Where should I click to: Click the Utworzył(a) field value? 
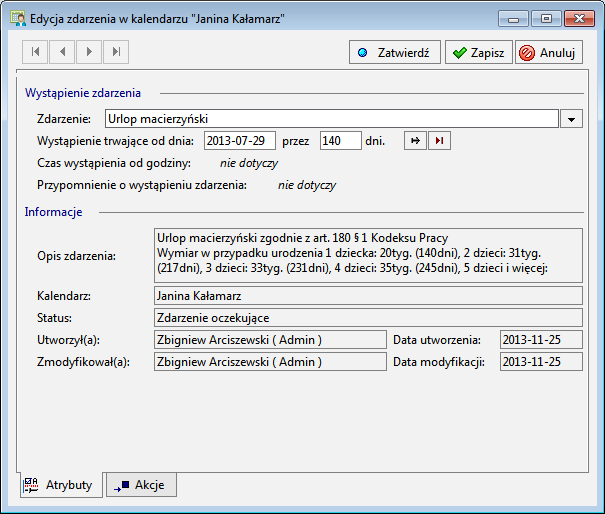[x=270, y=340]
